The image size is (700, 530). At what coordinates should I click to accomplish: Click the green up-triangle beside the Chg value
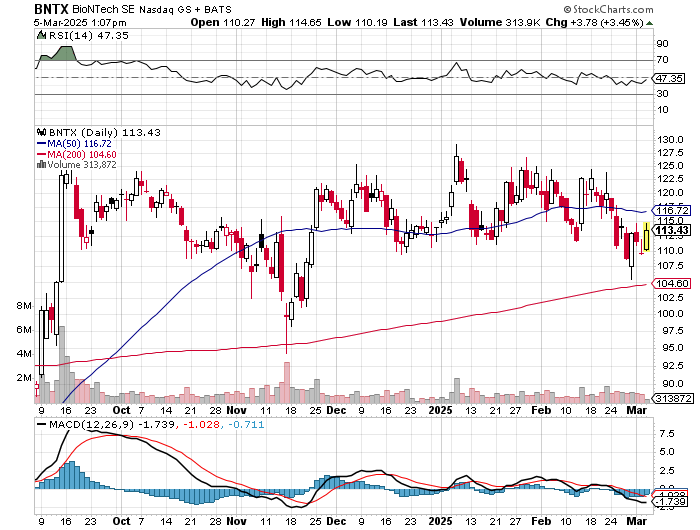point(650,23)
